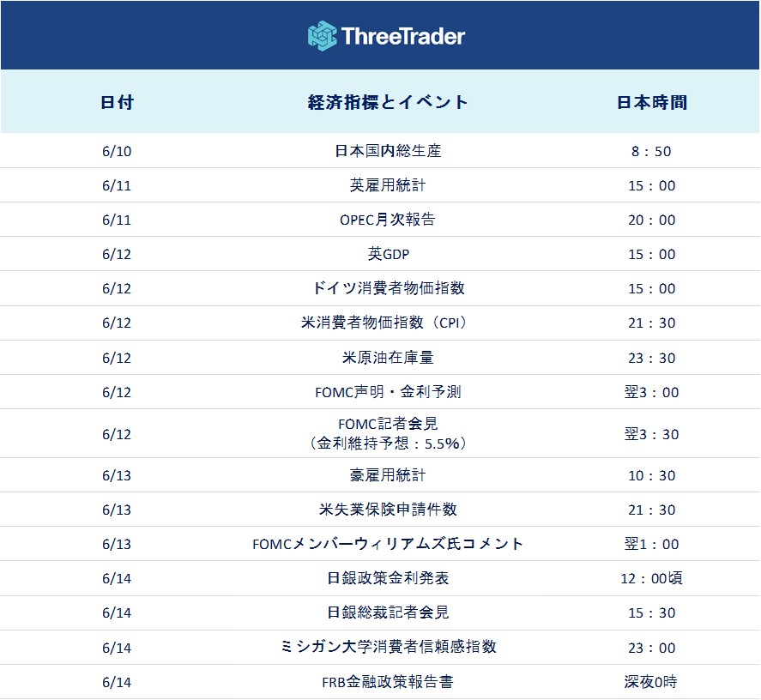The height and width of the screenshot is (700, 761).
Task: Select the 日本時間 column header
Action: 651,102
